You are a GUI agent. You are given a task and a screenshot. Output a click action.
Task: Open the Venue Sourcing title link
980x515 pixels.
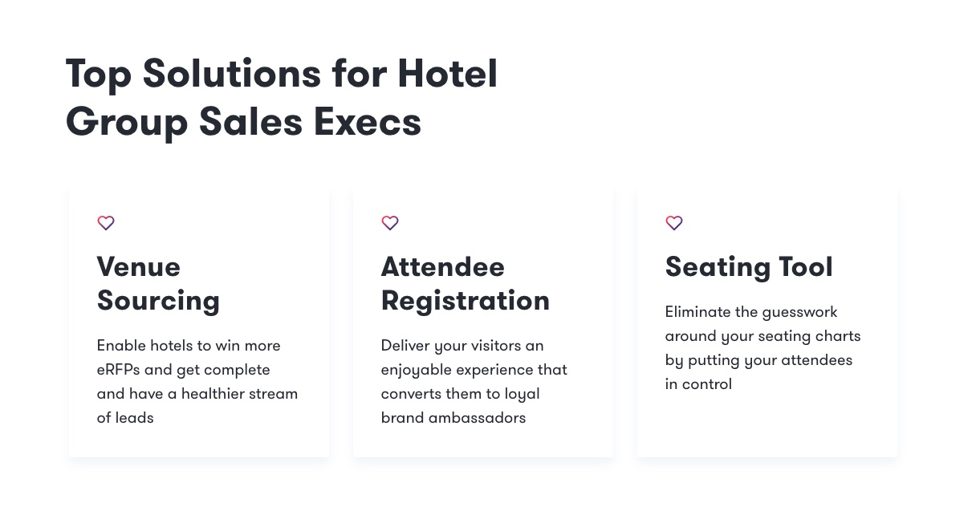(158, 283)
